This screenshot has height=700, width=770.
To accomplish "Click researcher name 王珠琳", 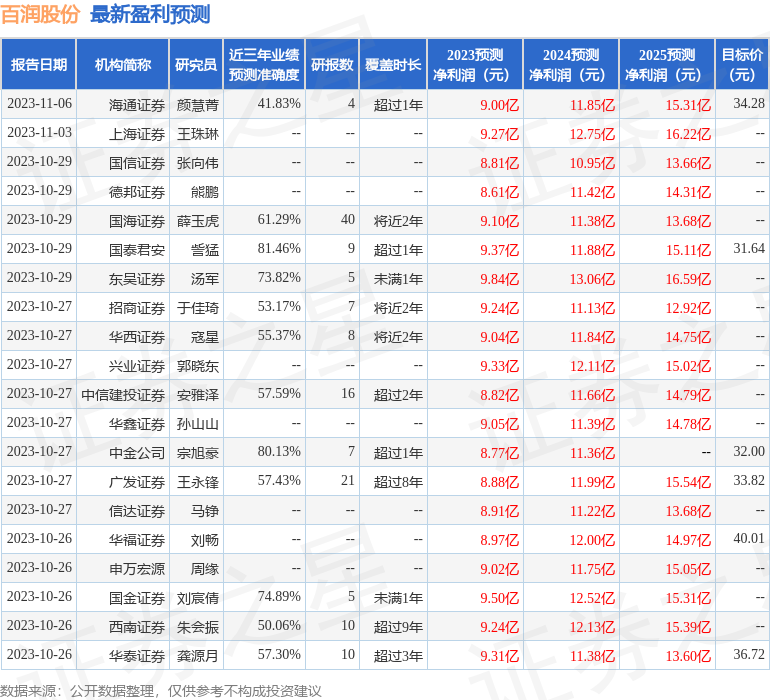I will pyautogui.click(x=197, y=134).
